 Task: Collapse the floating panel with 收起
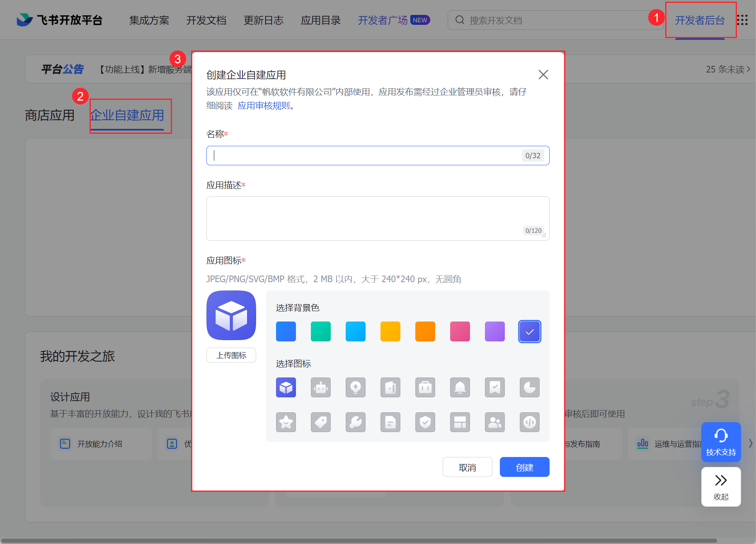pyautogui.click(x=721, y=487)
